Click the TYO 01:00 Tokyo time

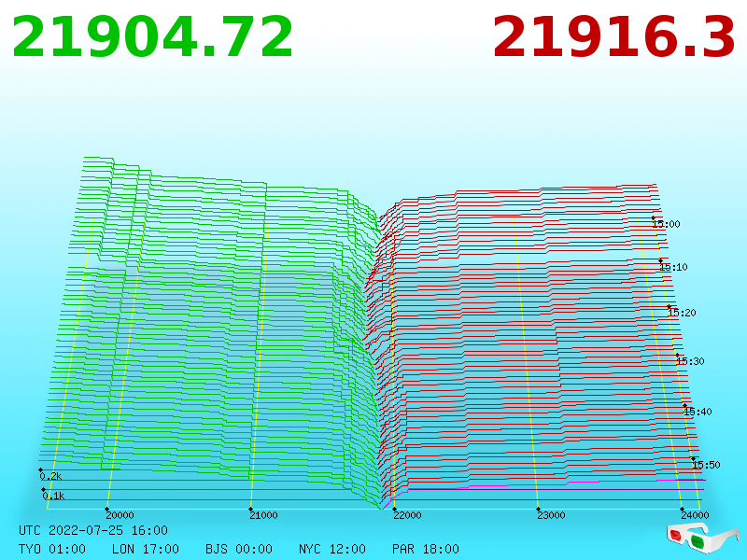pos(52,549)
